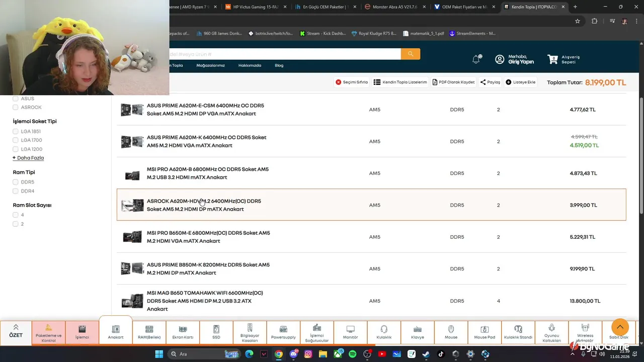The width and height of the screenshot is (644, 362).
Task: Select İşlemci Soğutucuları category
Action: (x=317, y=333)
